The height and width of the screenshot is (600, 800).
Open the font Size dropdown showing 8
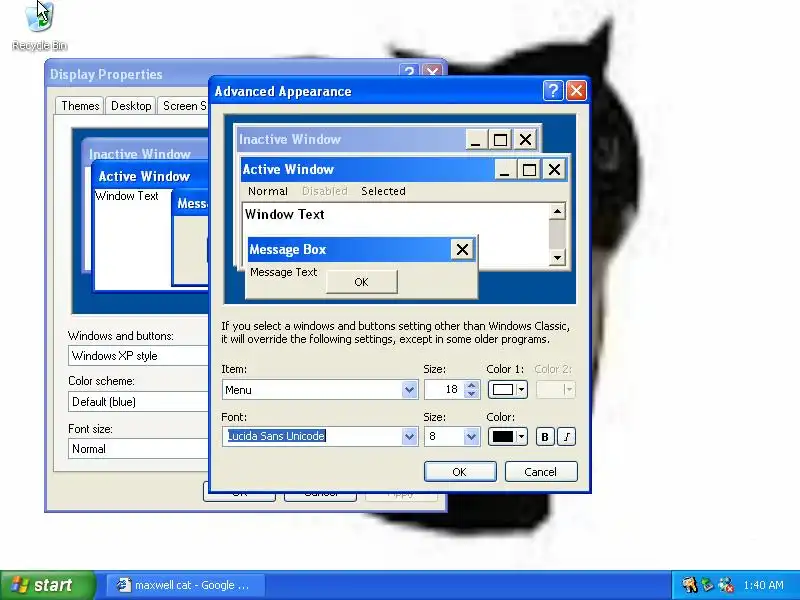[471, 437]
